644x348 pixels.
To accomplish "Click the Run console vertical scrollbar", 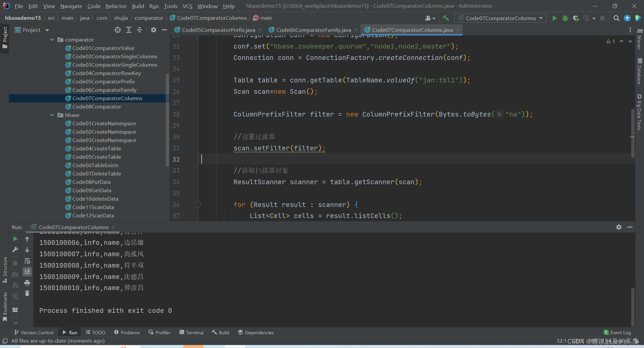I will pyautogui.click(x=633, y=306).
